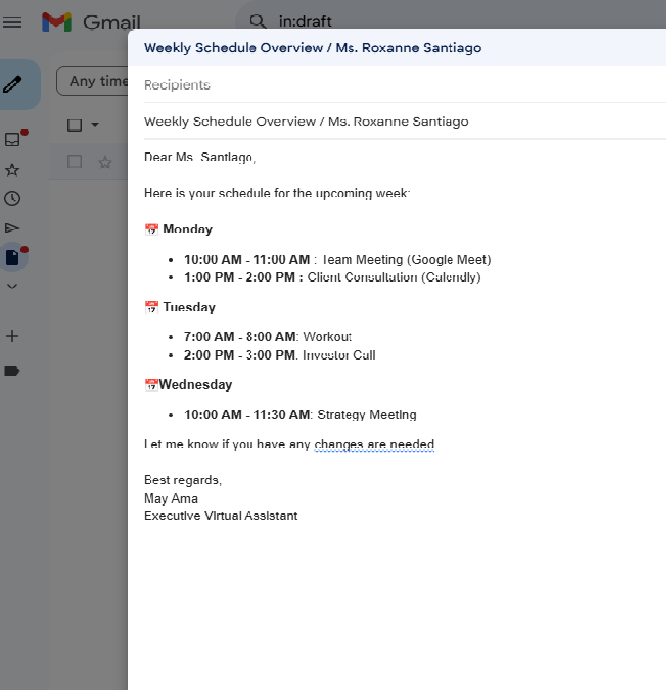
Task: Click the subject line field
Action: coord(405,121)
